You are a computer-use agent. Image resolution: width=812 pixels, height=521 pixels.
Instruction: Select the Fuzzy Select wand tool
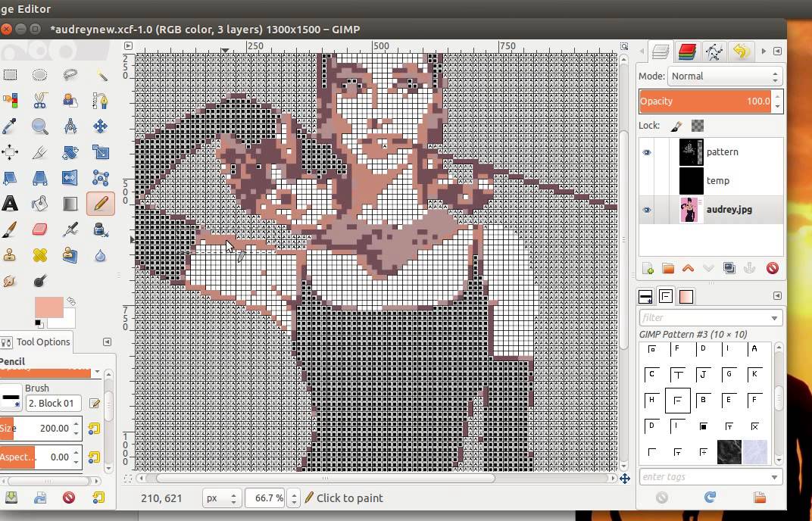[x=101, y=75]
